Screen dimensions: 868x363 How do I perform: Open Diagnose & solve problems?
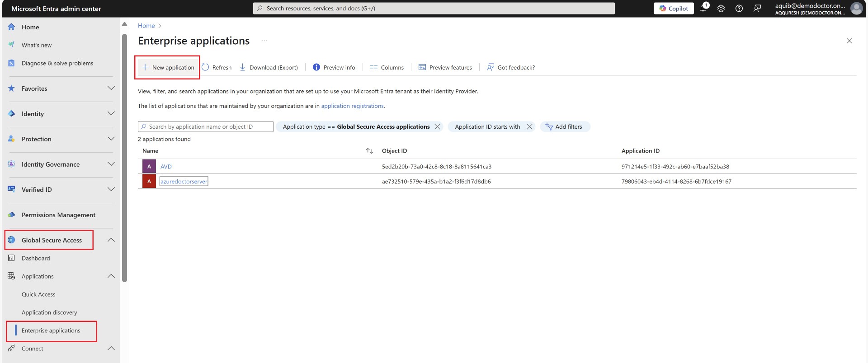(57, 63)
